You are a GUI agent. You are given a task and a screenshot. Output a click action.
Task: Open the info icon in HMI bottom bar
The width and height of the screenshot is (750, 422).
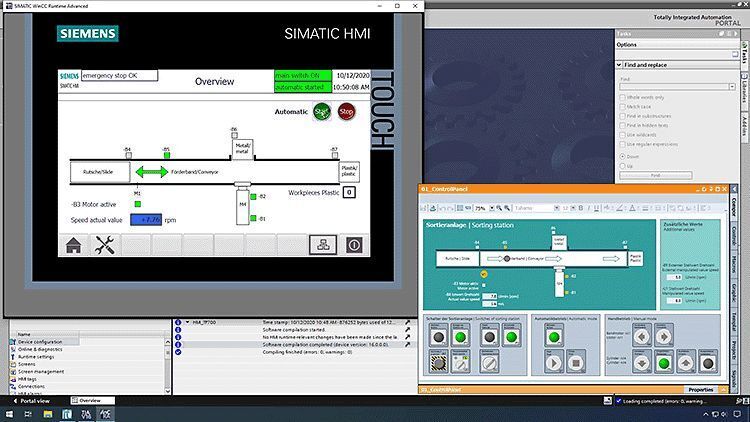coord(354,245)
